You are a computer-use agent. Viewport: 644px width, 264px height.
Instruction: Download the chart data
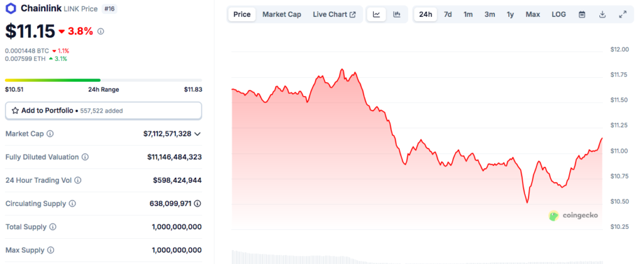602,14
